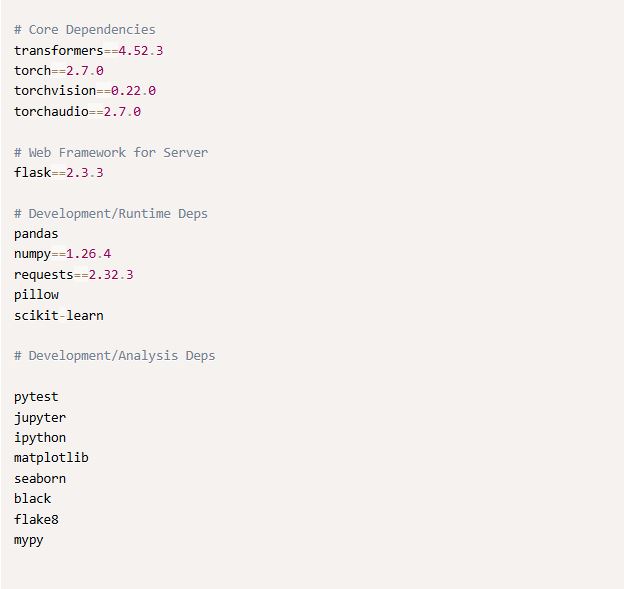The image size is (624, 589).
Task: Click the '# Development/Runtime Deps' comment
Action: [x=111, y=214]
